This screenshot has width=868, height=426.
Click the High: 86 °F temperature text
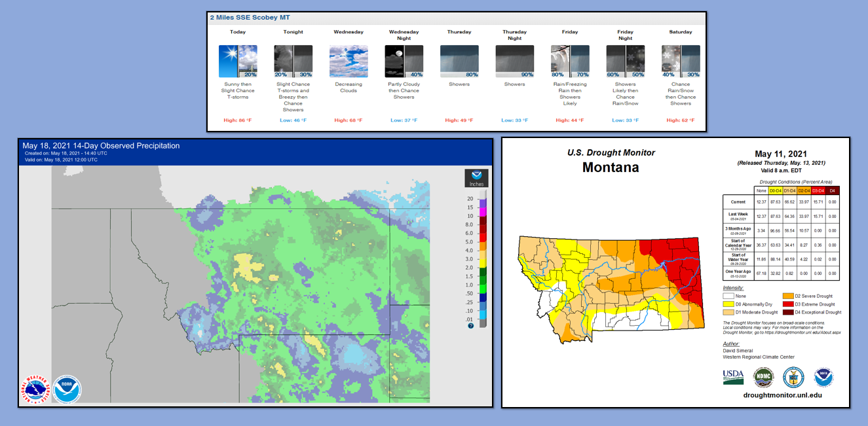[x=238, y=120]
